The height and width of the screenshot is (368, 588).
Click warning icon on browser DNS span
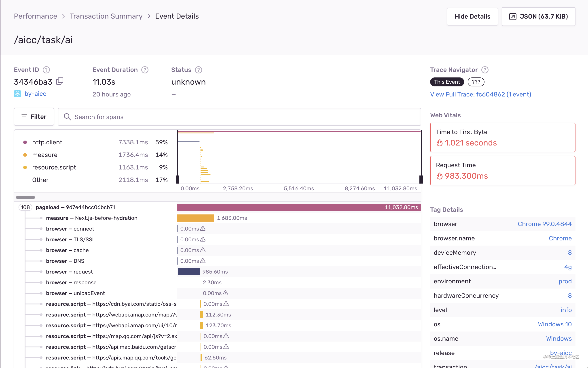click(x=203, y=261)
